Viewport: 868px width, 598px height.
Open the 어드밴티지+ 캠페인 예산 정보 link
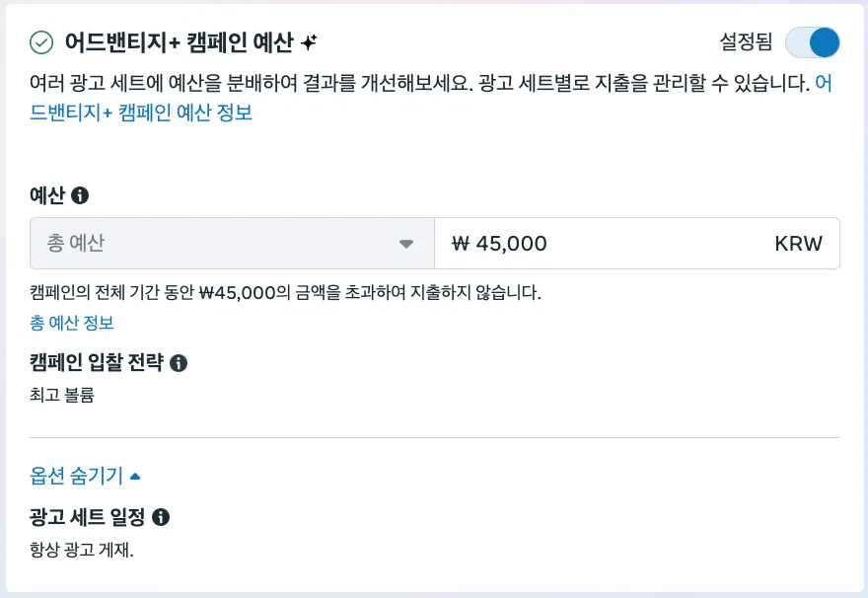click(141, 112)
